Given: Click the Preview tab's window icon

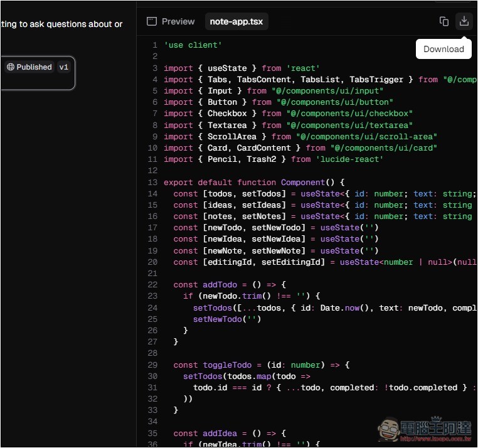Looking at the screenshot, I should [151, 21].
